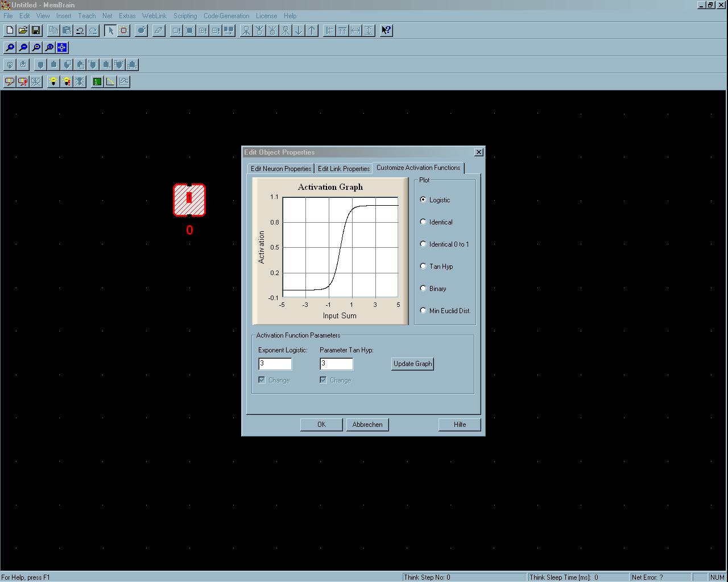Select the pointer arrow tool

tap(110, 31)
